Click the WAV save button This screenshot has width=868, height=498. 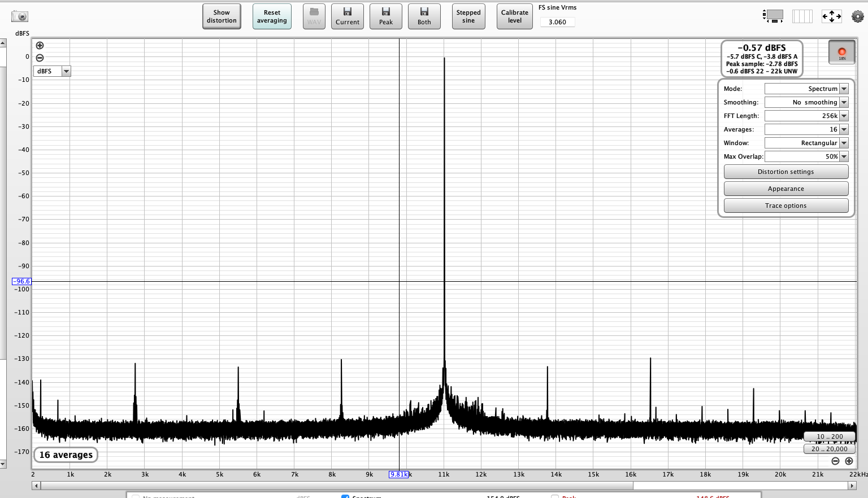[314, 16]
